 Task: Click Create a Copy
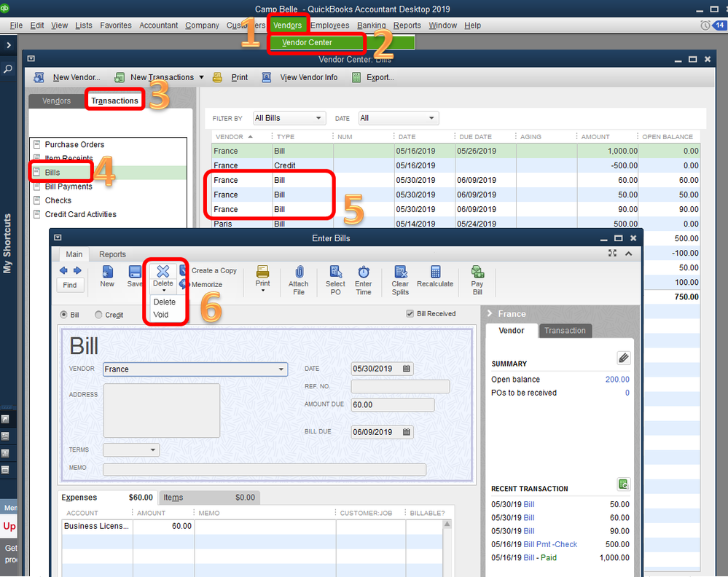(x=214, y=270)
